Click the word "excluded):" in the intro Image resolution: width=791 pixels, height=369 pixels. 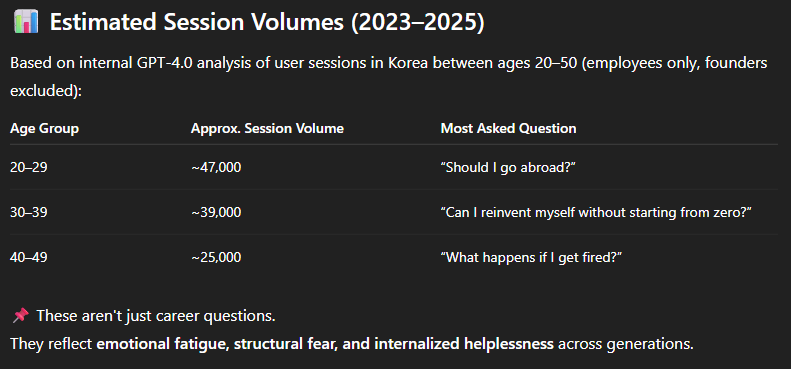tap(46, 92)
